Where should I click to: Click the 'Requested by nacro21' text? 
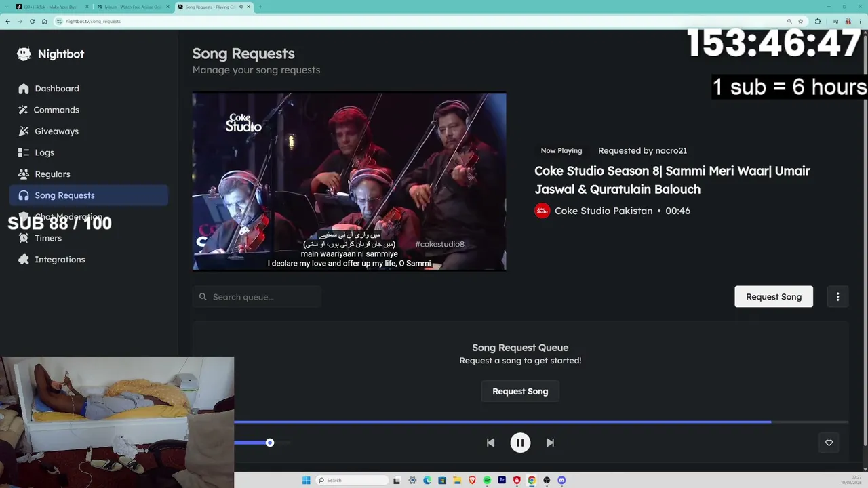coord(642,150)
